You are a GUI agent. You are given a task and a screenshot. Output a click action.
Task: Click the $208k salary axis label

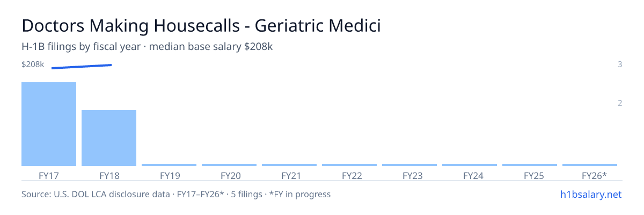[x=33, y=64]
